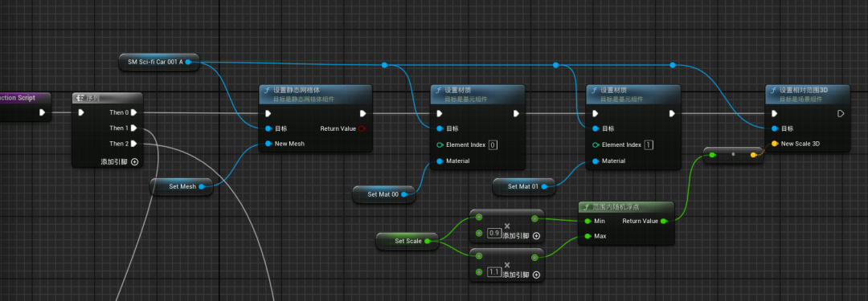Click the Element Index 0 input pin
This screenshot has height=301, width=868.
440,145
